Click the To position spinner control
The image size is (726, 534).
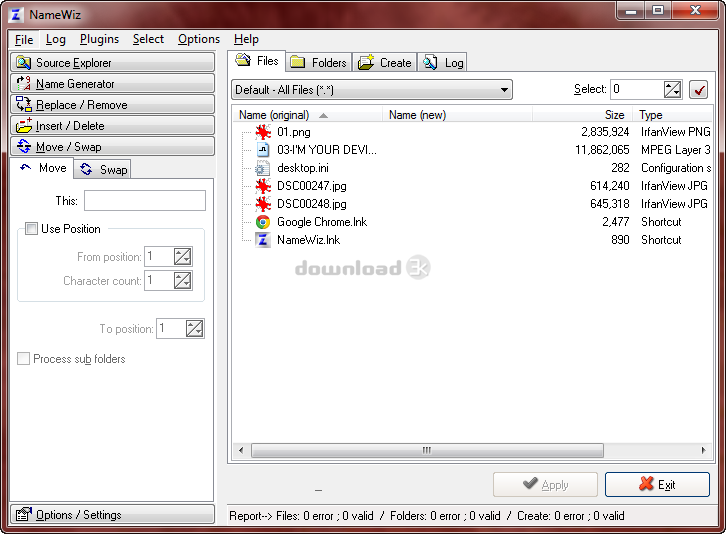pyautogui.click(x=194, y=328)
